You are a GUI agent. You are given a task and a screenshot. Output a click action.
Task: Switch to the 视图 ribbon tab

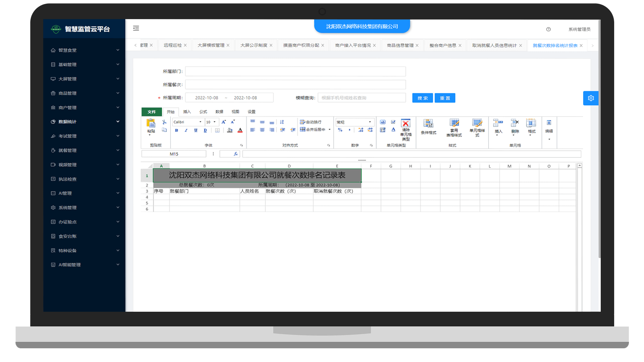(x=235, y=112)
